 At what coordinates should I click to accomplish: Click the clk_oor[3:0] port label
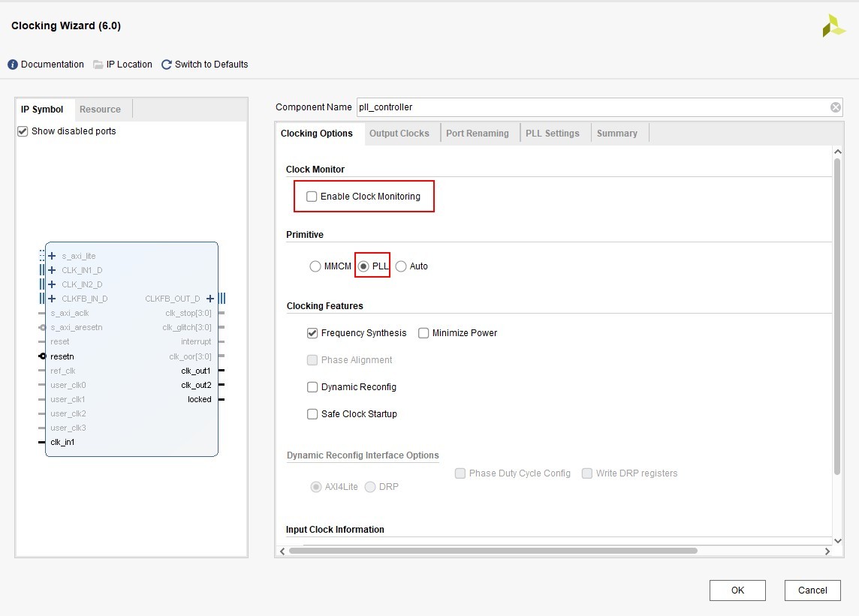[190, 356]
